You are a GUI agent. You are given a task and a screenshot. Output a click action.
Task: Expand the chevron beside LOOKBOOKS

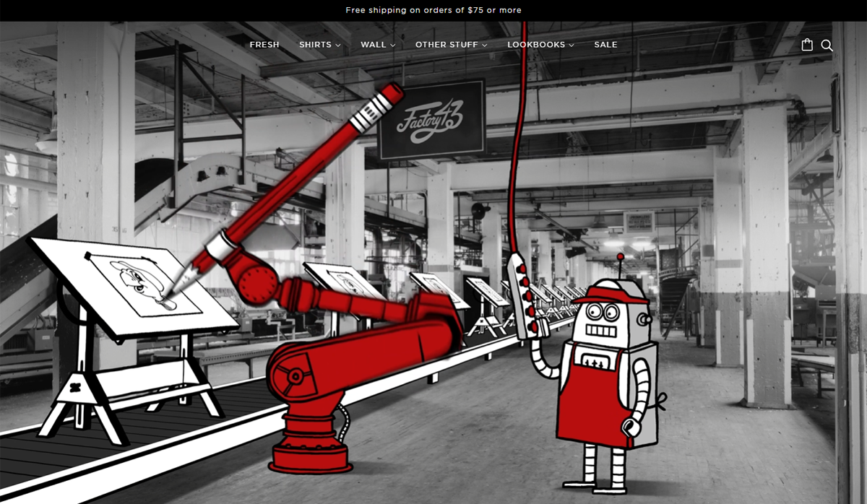tap(571, 45)
